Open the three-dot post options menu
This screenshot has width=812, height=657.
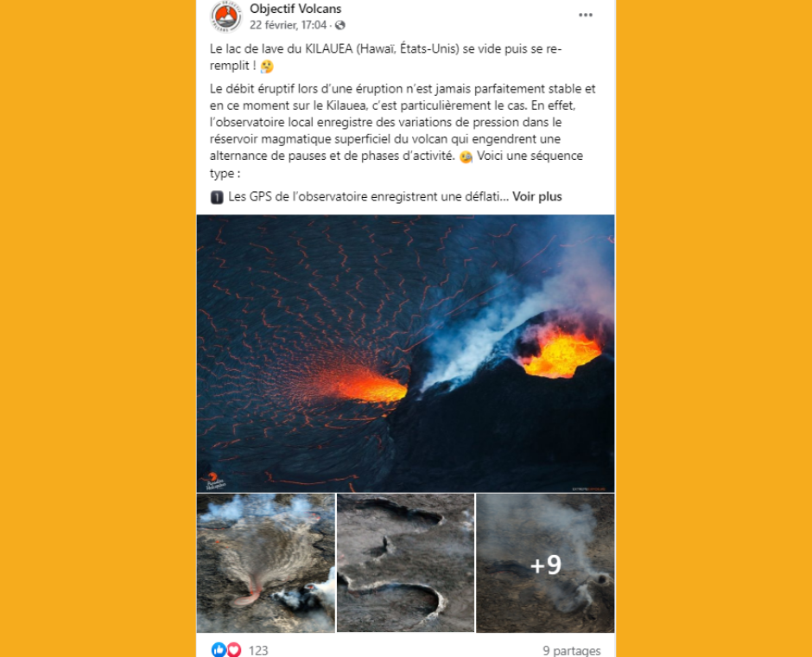pyautogui.click(x=585, y=15)
